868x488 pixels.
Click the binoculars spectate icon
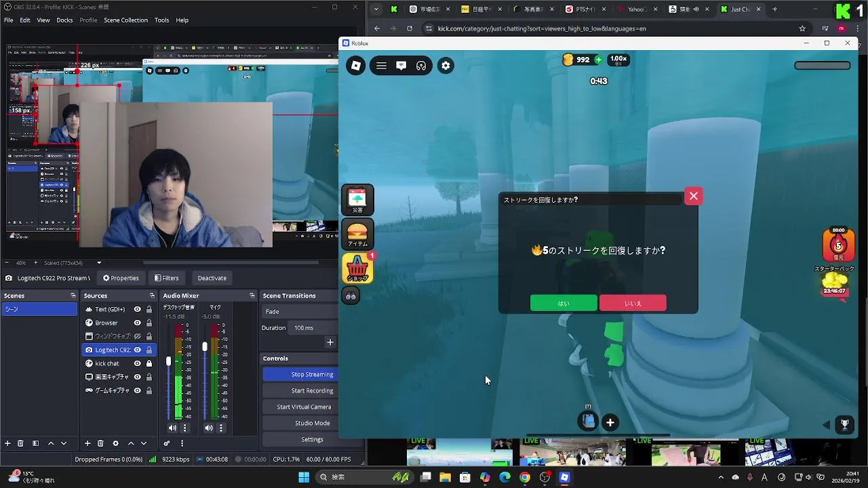tap(351, 296)
